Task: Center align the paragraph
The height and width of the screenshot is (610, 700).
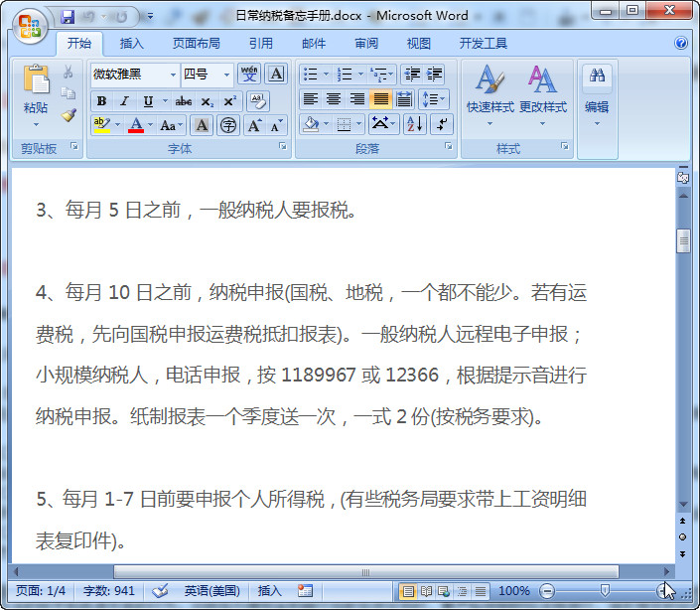Action: pyautogui.click(x=334, y=98)
